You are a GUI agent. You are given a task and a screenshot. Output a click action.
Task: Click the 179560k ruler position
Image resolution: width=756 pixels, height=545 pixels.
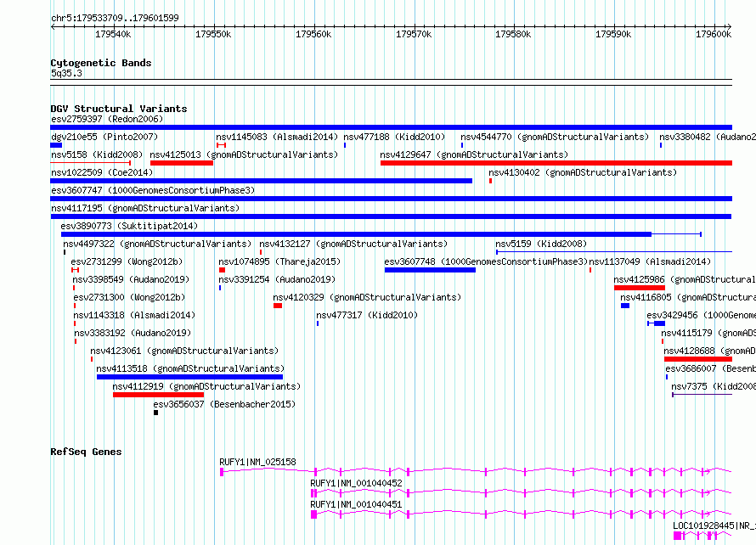pos(313,34)
